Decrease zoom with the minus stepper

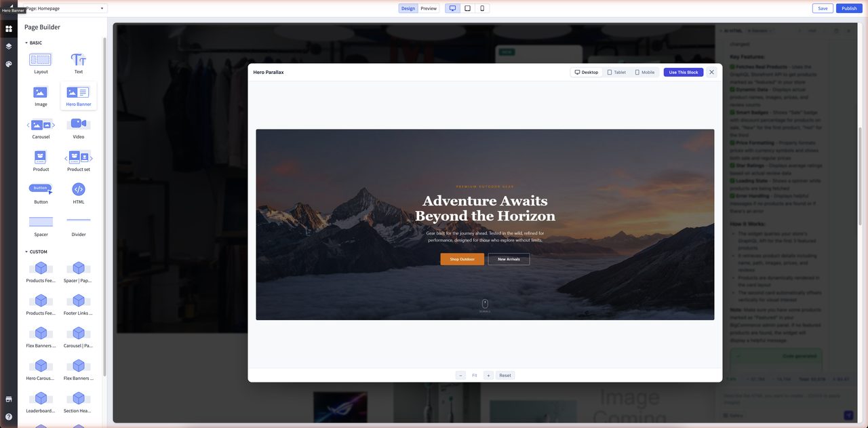(460, 375)
